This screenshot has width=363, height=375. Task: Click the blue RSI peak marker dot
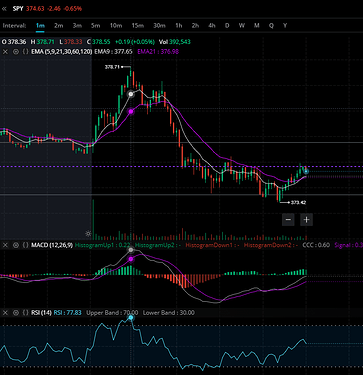point(131,318)
